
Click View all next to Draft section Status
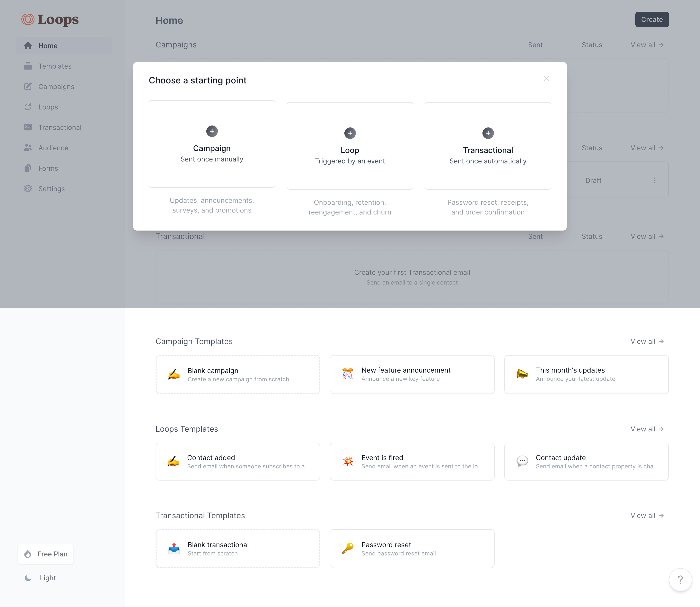(x=647, y=148)
